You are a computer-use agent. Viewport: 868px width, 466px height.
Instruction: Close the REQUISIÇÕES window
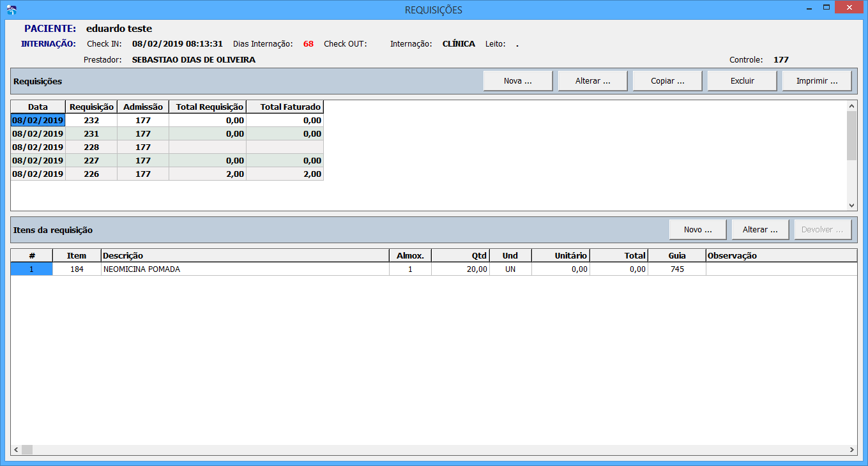(849, 8)
